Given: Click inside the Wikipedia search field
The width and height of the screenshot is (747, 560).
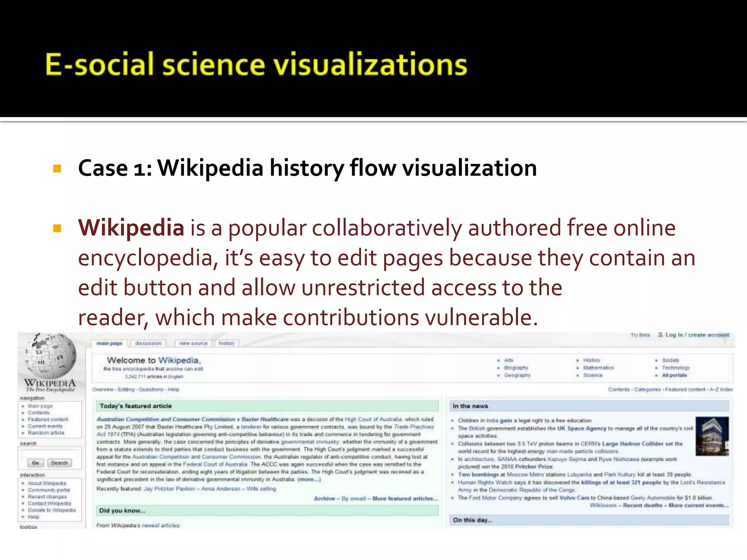Looking at the screenshot, I should click(50, 454).
